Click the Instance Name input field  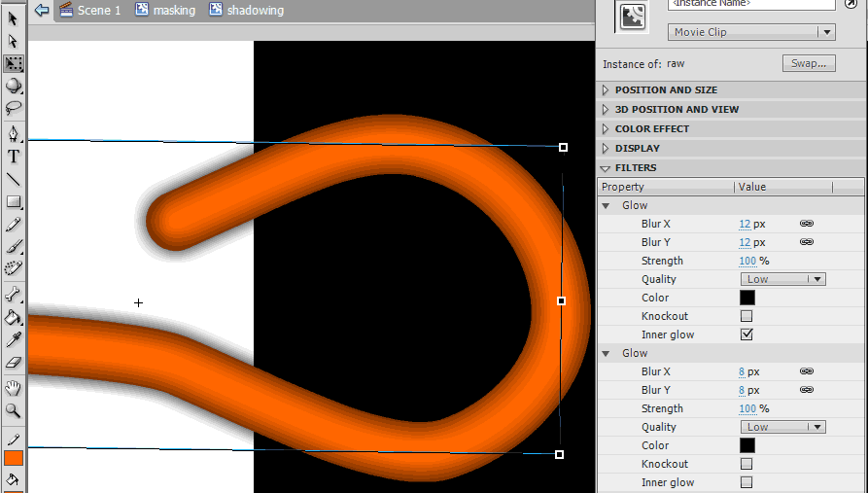pos(751,4)
